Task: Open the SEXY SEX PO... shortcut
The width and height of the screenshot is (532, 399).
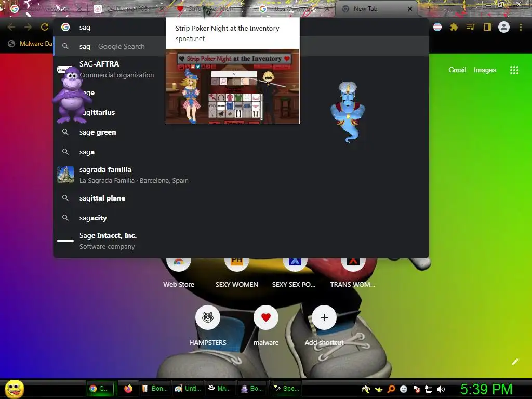Action: [294, 274]
